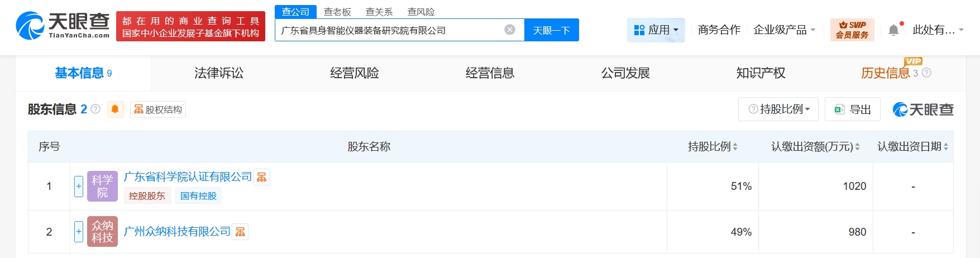This screenshot has height=258, width=980.
Task: Click the help icon beside 历史信息
Action: coord(926,73)
